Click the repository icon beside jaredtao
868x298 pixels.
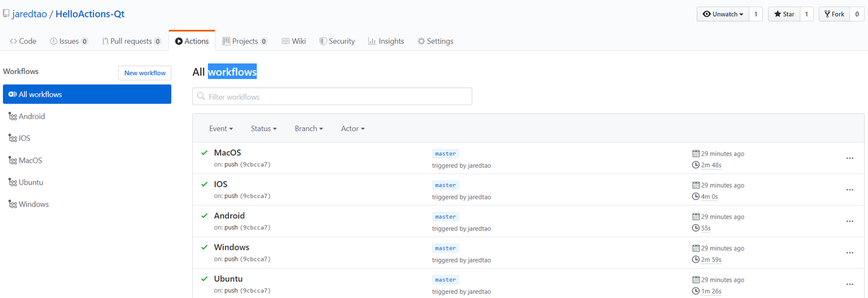tap(6, 14)
